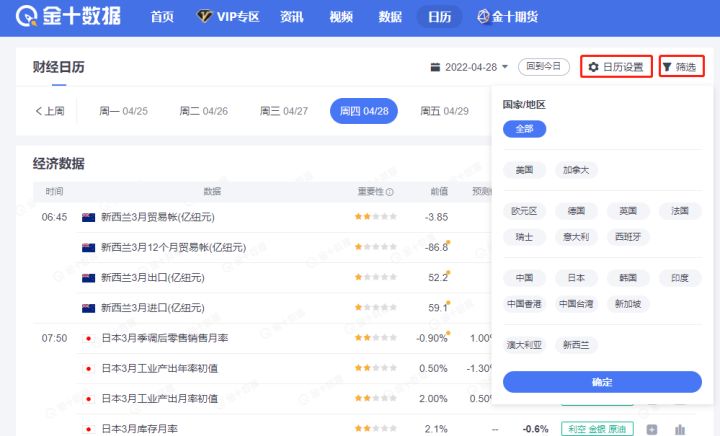Toggle the 韩国 filter chip
Viewport: 720px width, 436px height.
(628, 278)
